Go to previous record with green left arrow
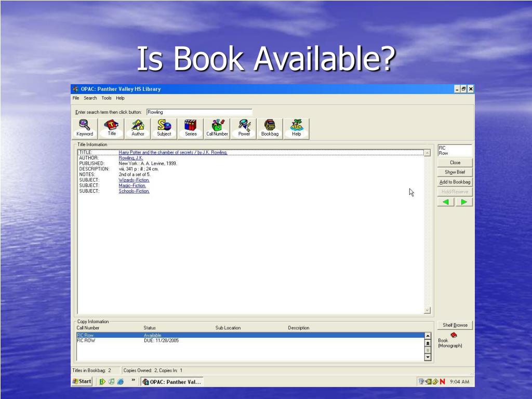Image resolution: width=532 pixels, height=399 pixels. point(446,202)
